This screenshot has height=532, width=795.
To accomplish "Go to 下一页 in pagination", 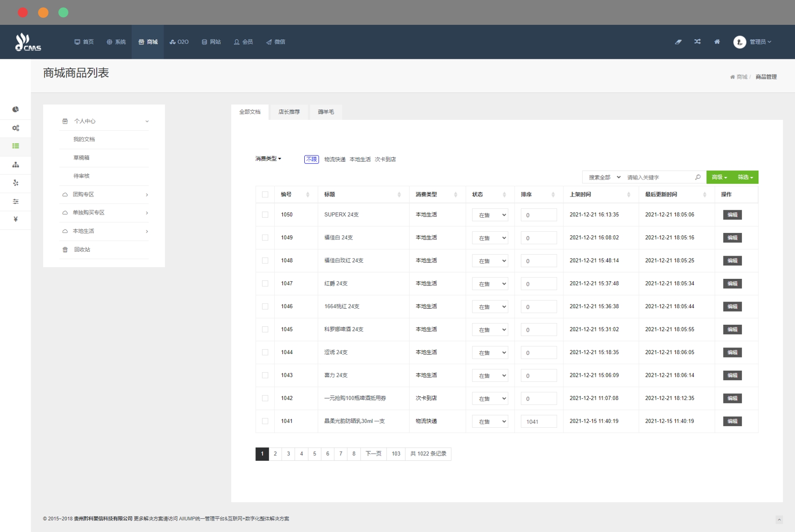I will (373, 454).
